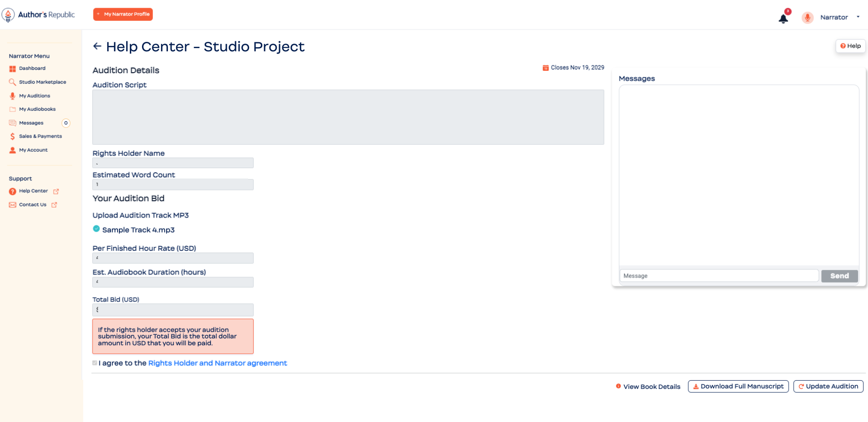Click inside the Audition Script text area
The image size is (868, 422).
(348, 117)
